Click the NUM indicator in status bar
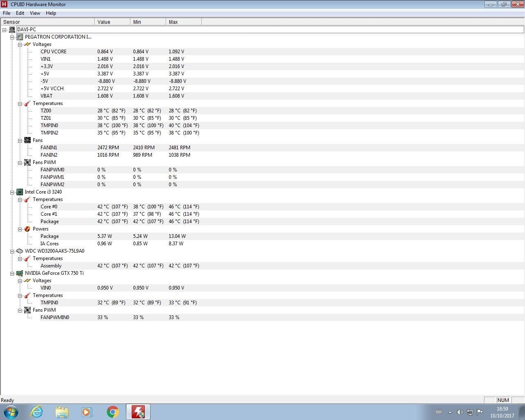The image size is (525, 420). click(503, 400)
